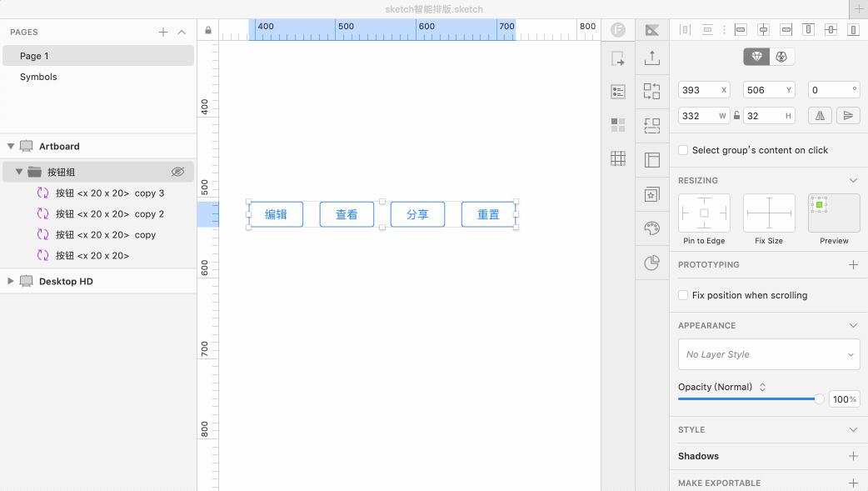Align layers to left edge
The image size is (868, 491).
741,29
